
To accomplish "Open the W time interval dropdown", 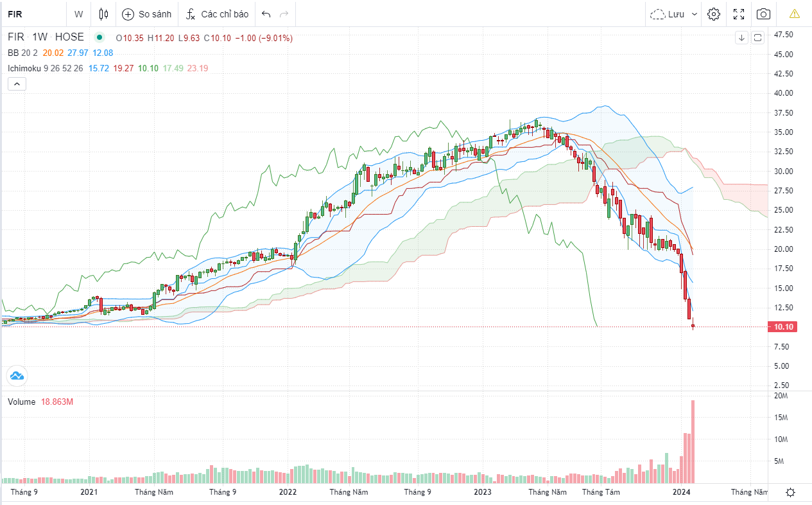I will click(78, 14).
